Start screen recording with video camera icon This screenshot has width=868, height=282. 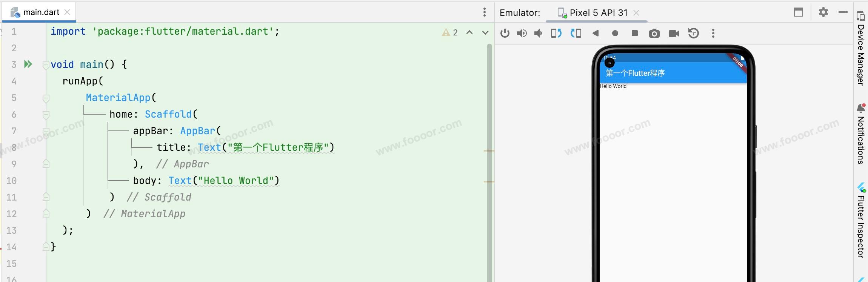pos(674,34)
